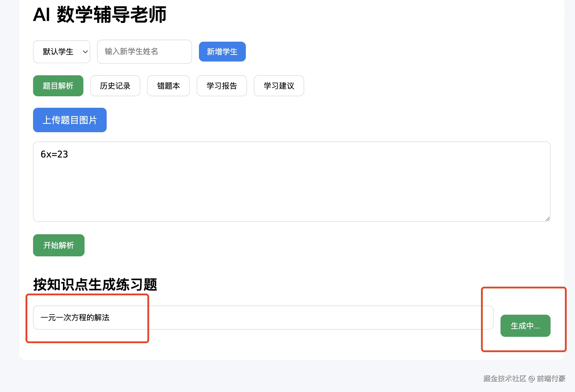Viewport: 575px width, 392px height.
Task: Click the chevron arrow on student selector
Action: pyautogui.click(x=85, y=52)
